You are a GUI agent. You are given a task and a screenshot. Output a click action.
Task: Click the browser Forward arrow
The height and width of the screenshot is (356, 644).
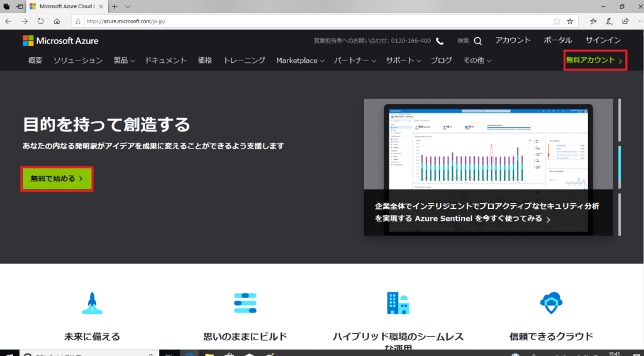click(25, 21)
